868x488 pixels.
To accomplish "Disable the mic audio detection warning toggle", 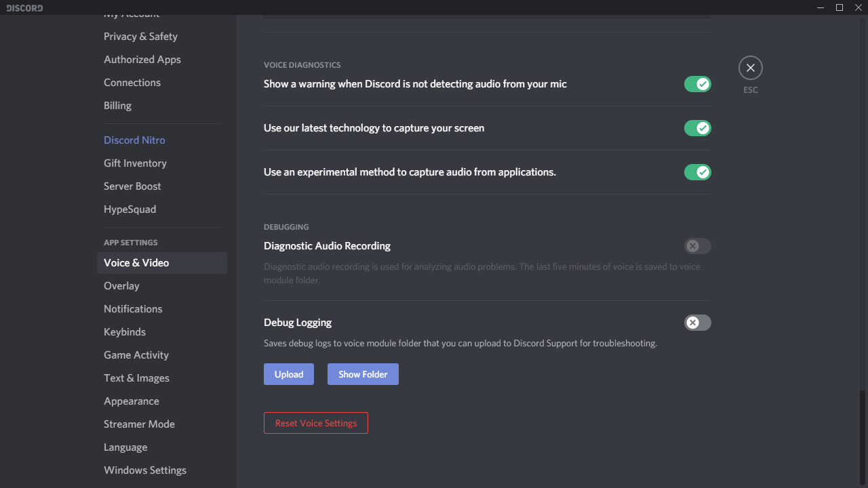I will 697,84.
